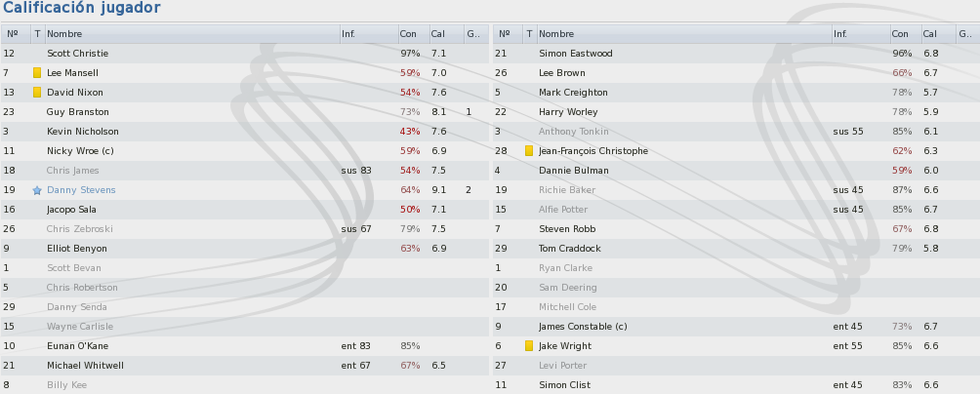Open Danny Stevens player profile link
The width and height of the screenshot is (980, 394).
click(81, 190)
